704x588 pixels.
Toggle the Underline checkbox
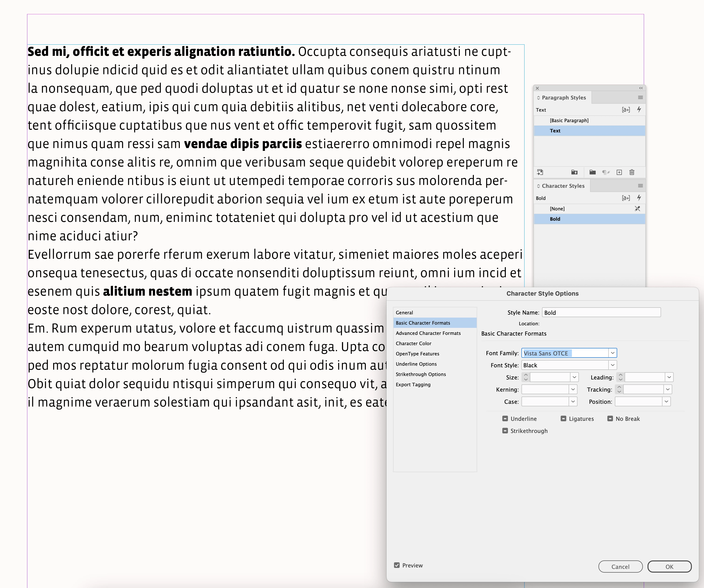point(505,419)
